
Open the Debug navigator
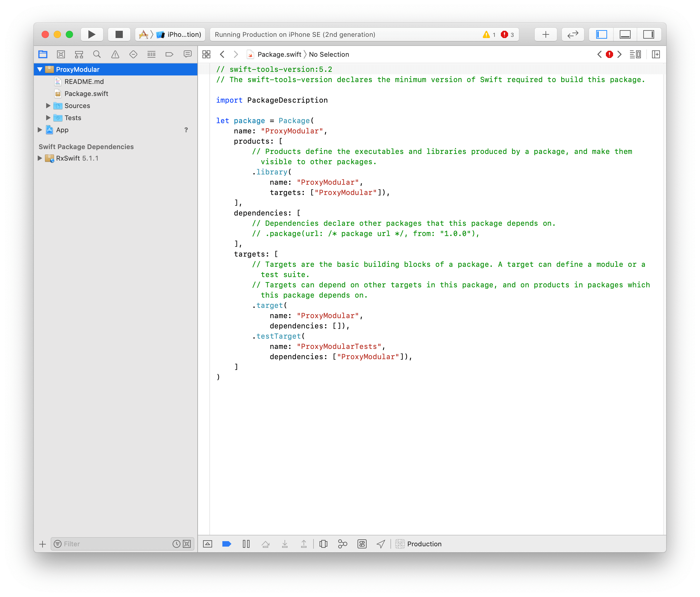point(151,54)
